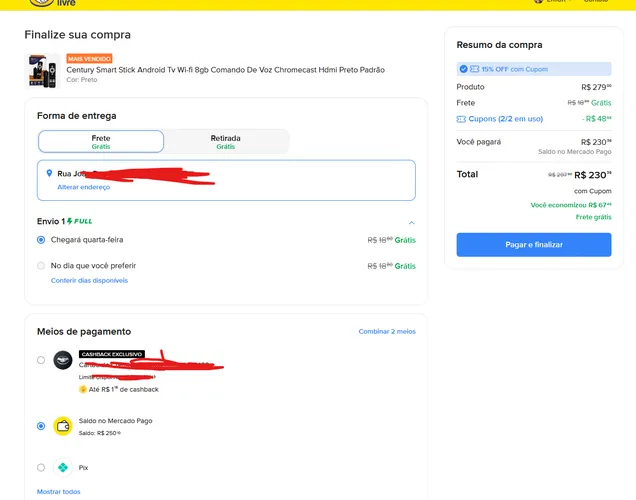Click the Produto R$ 279 price

coord(596,87)
